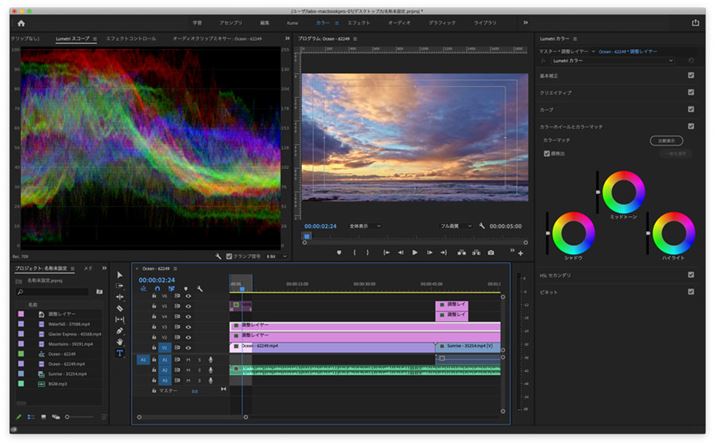Open the エフェクトコントロール panel tab
Screen dimensions: 715x445
point(133,39)
